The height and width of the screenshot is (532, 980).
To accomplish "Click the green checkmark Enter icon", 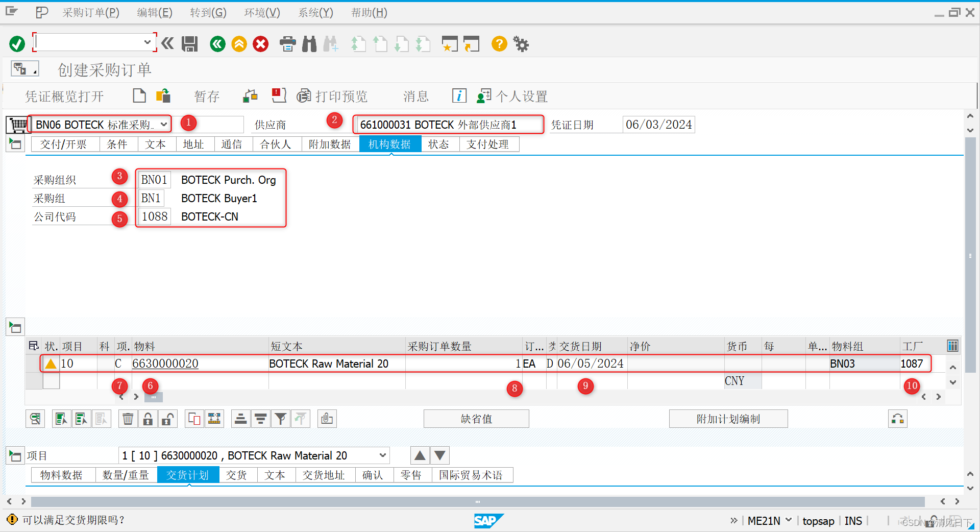I will [17, 44].
